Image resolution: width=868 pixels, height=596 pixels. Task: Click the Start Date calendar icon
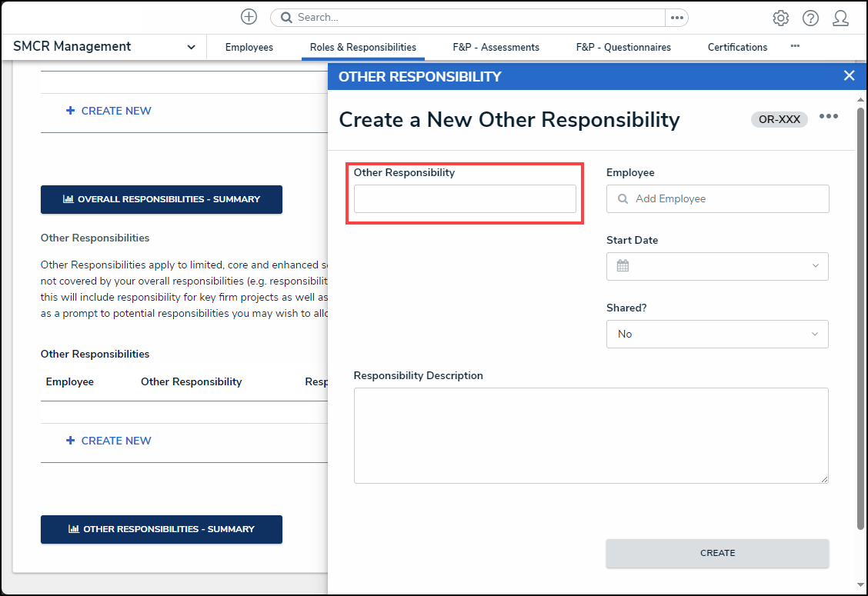[x=623, y=266]
